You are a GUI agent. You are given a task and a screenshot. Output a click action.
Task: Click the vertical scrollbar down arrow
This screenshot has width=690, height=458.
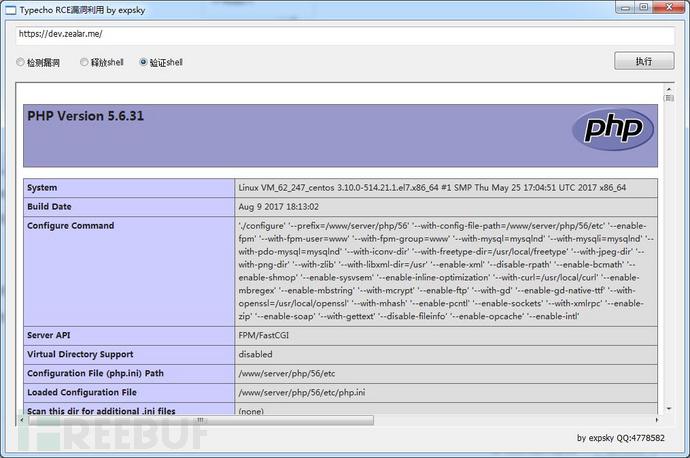pos(669,408)
